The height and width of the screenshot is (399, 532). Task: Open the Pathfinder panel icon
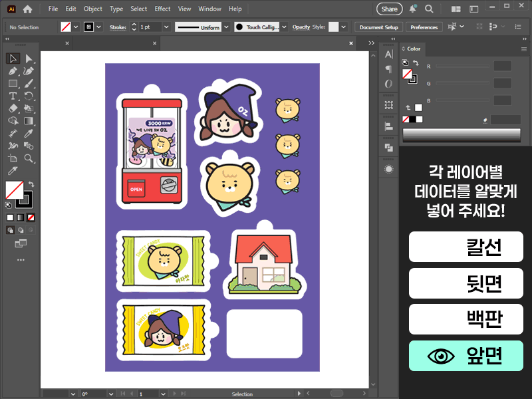click(x=389, y=148)
